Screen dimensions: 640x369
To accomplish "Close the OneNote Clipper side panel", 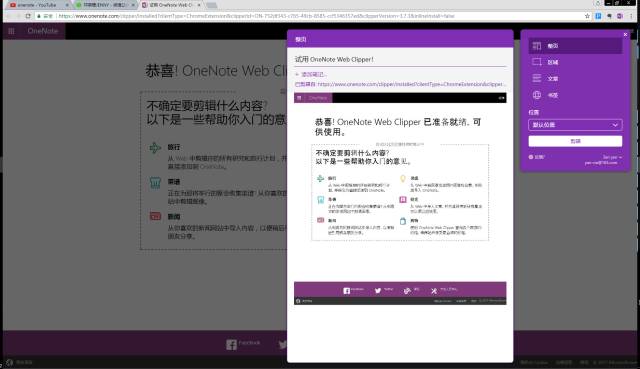I will click(625, 35).
